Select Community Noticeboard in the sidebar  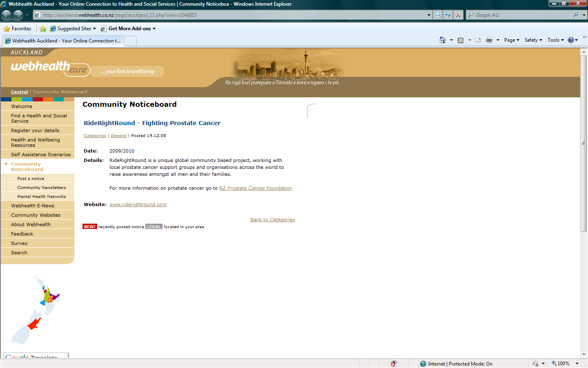[x=38, y=166]
